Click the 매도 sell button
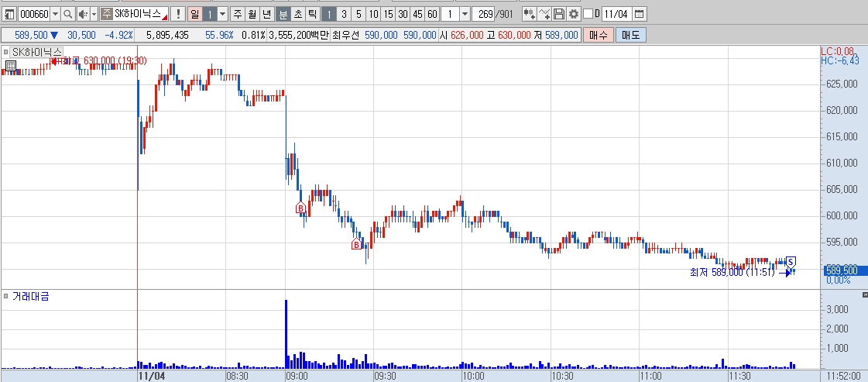This screenshot has width=868, height=382. [630, 36]
